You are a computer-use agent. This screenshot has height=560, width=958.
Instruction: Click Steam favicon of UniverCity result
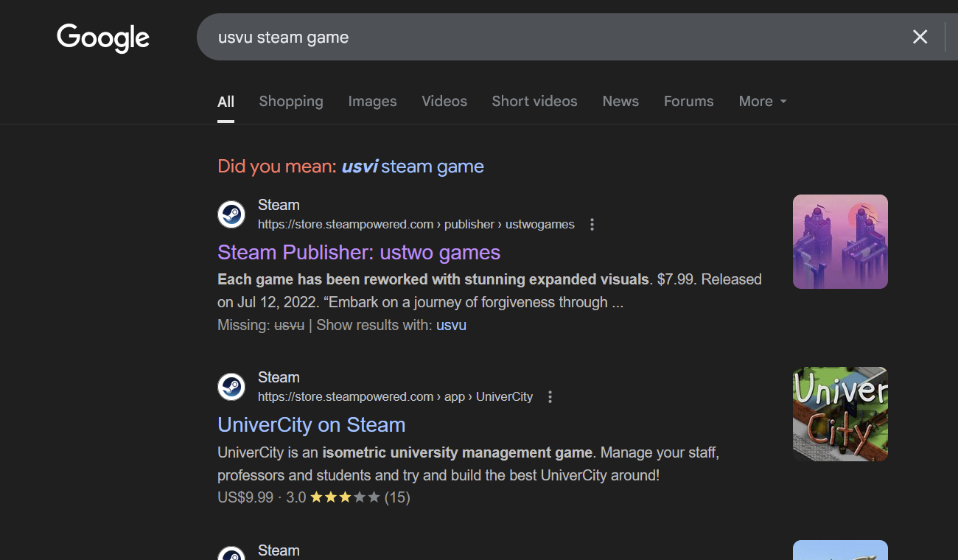click(x=231, y=387)
